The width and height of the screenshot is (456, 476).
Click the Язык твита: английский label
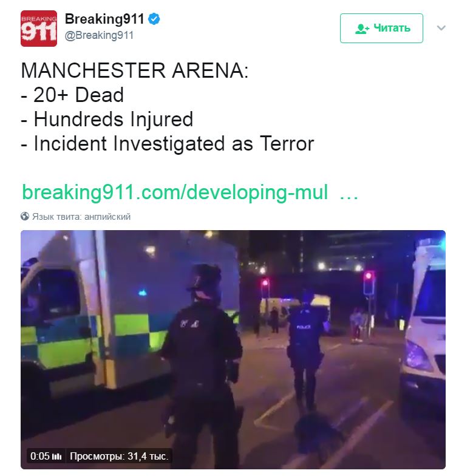[x=81, y=217]
